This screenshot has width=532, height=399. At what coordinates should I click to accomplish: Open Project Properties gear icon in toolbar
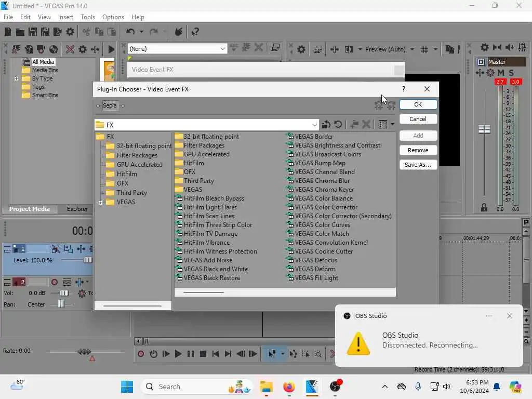(x=70, y=32)
